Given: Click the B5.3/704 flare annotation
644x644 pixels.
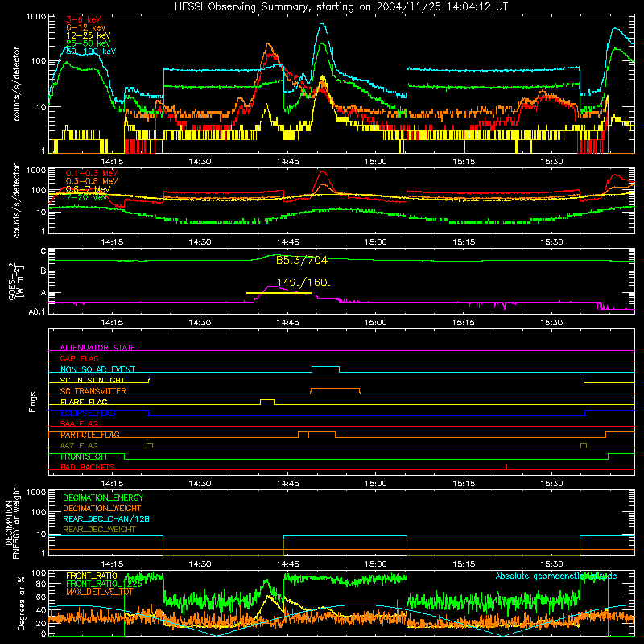Looking at the screenshot, I should pyautogui.click(x=302, y=260).
